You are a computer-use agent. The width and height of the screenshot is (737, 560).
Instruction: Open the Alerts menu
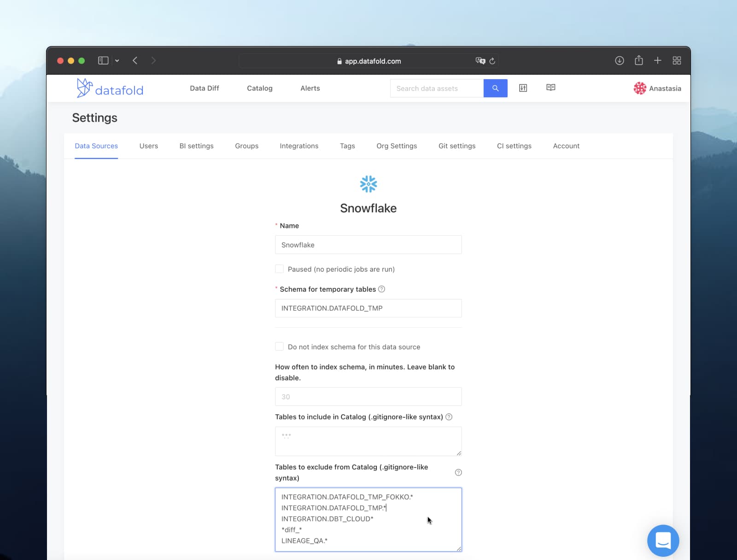click(x=310, y=88)
